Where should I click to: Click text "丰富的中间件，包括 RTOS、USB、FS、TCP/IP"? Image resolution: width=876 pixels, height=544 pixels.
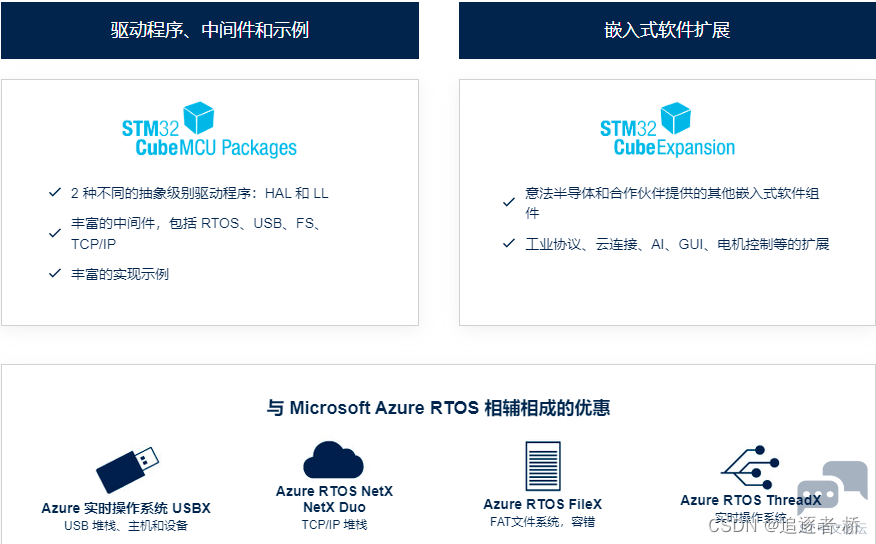(x=196, y=233)
